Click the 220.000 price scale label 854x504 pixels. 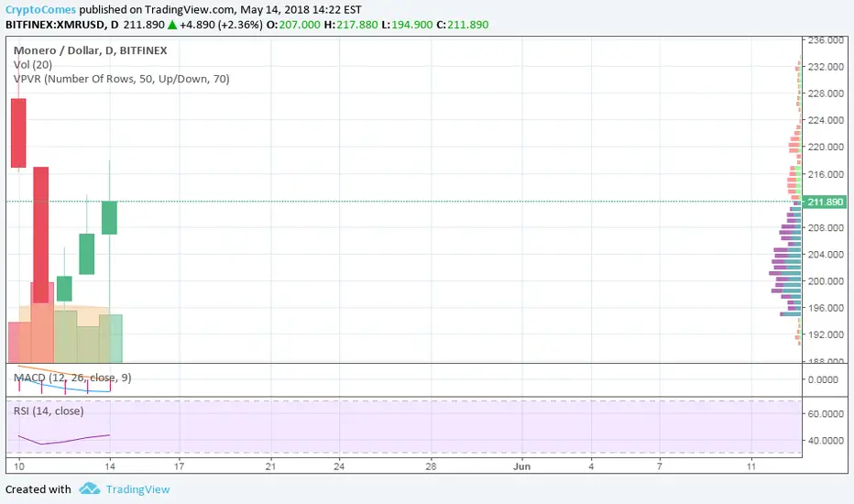[x=826, y=147]
